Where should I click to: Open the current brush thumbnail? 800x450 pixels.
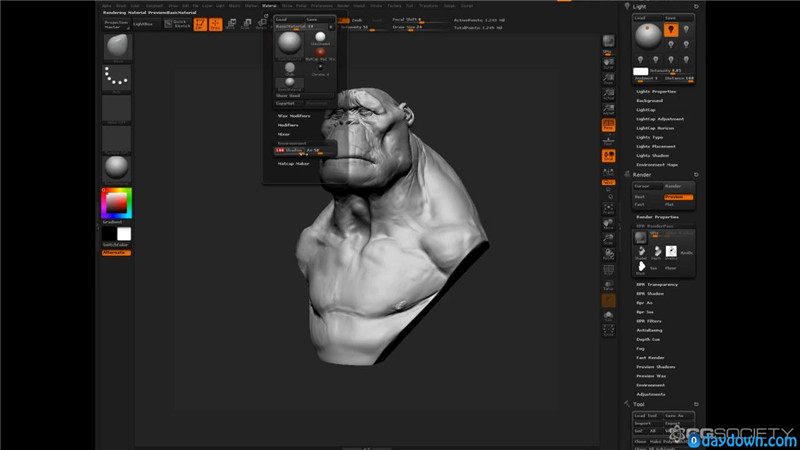point(117,47)
